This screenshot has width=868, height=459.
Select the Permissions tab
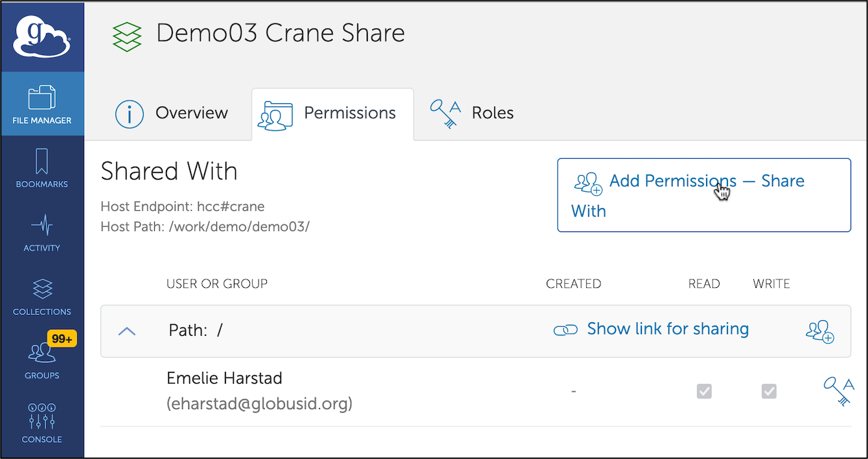coord(332,113)
